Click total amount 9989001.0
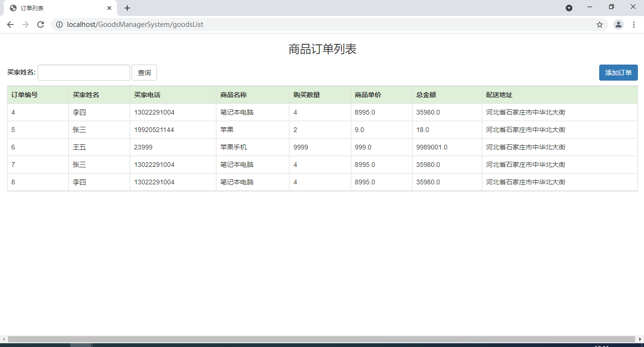Screen dimensions: 644x347 tap(432, 147)
